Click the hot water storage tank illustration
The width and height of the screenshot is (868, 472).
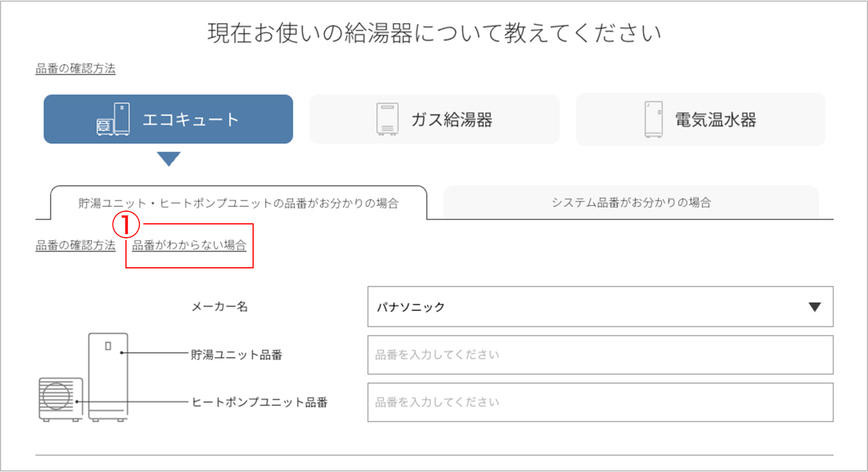108,376
